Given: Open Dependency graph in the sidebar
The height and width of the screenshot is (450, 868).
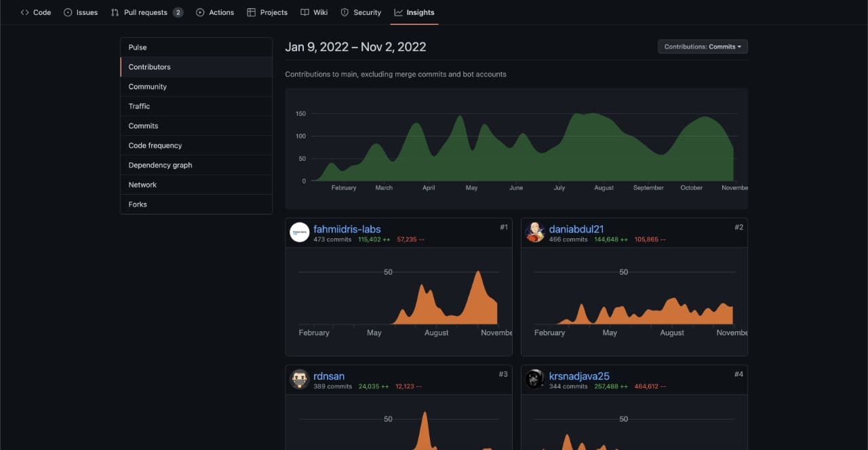Looking at the screenshot, I should (x=196, y=166).
